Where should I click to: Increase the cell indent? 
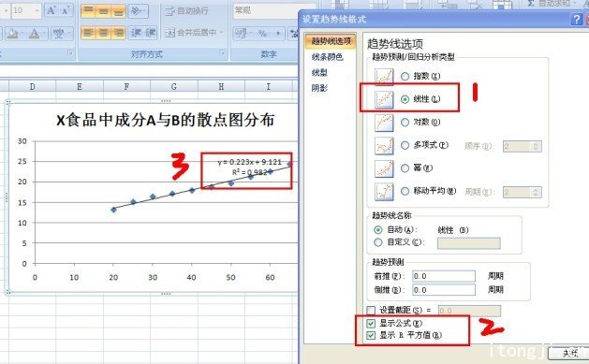coord(150,33)
